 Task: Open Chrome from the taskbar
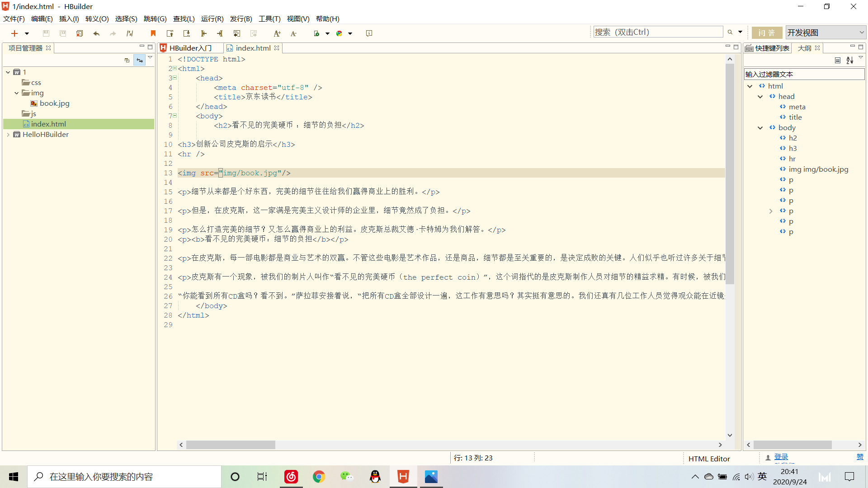click(319, 477)
